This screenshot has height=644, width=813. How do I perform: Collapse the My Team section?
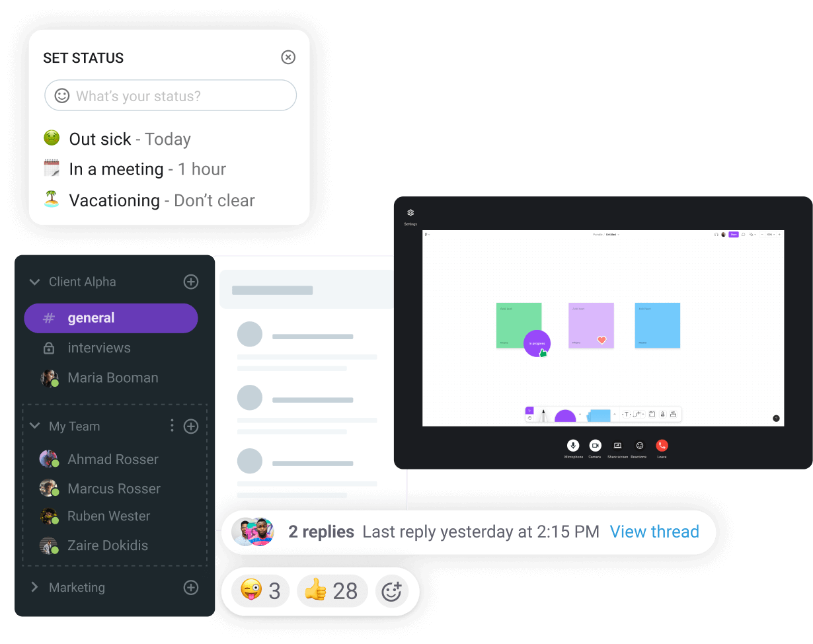[x=34, y=426]
